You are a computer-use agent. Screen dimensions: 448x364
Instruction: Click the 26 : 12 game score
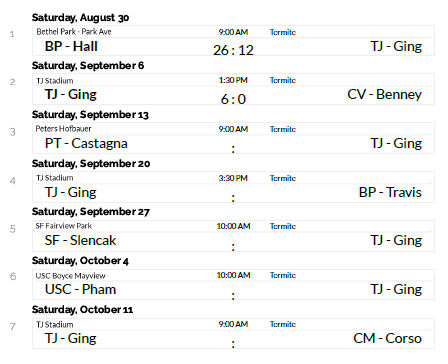point(233,50)
